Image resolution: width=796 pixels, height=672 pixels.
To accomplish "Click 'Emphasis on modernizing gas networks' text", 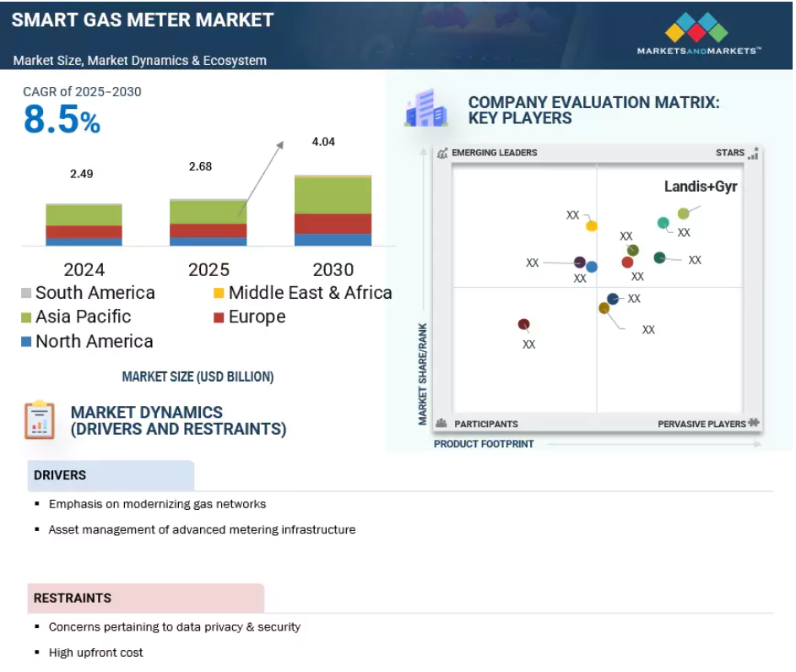I will coord(157,504).
